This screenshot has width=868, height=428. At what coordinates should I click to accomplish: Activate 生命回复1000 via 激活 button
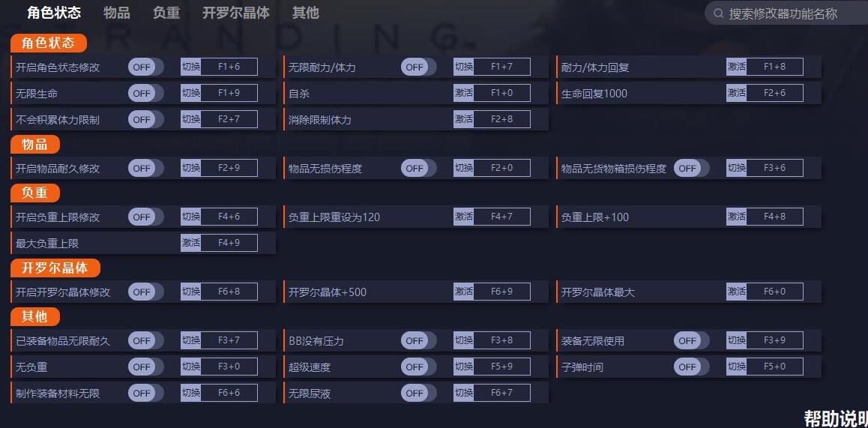click(x=736, y=92)
